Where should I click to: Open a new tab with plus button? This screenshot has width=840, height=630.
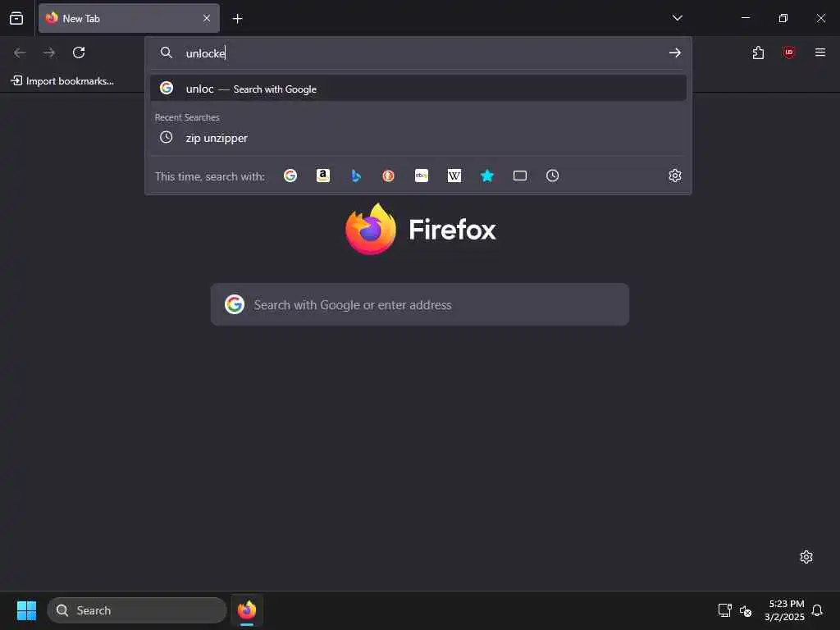[x=237, y=19]
